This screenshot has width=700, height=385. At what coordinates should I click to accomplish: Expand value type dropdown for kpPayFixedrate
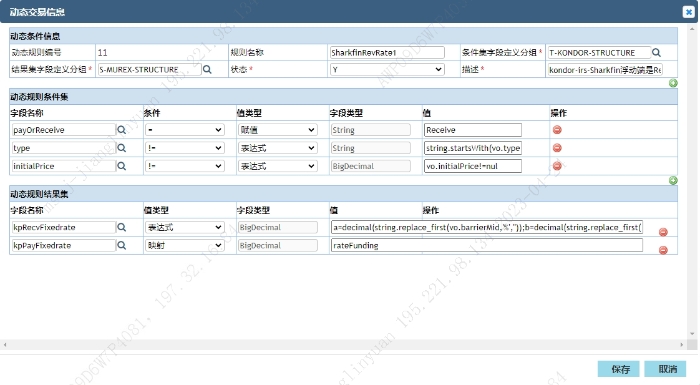point(185,246)
